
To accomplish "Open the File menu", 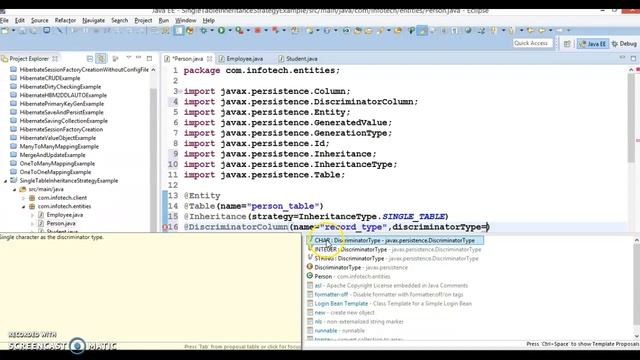I will pos(4,20).
